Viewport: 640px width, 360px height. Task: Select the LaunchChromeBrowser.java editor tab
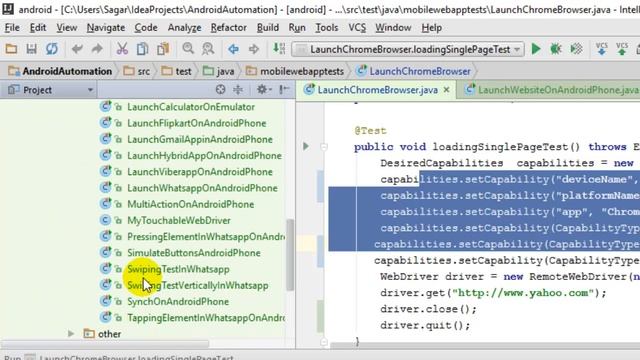[377, 90]
